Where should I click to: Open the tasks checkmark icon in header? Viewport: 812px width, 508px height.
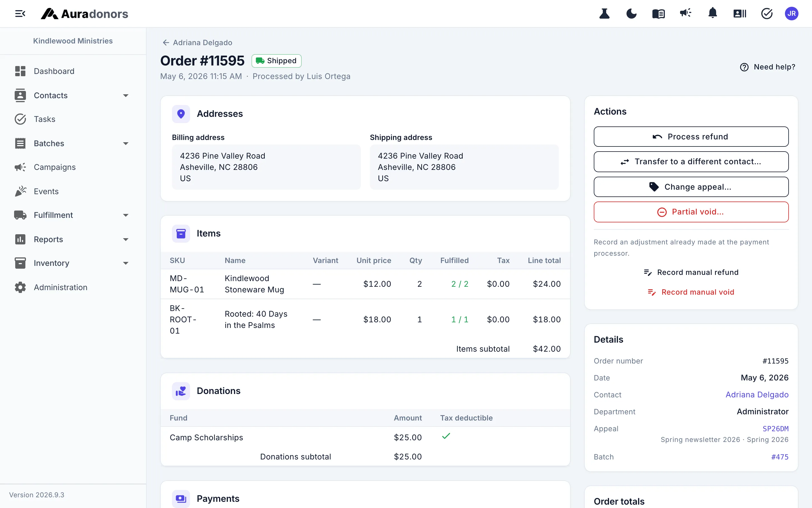point(767,14)
